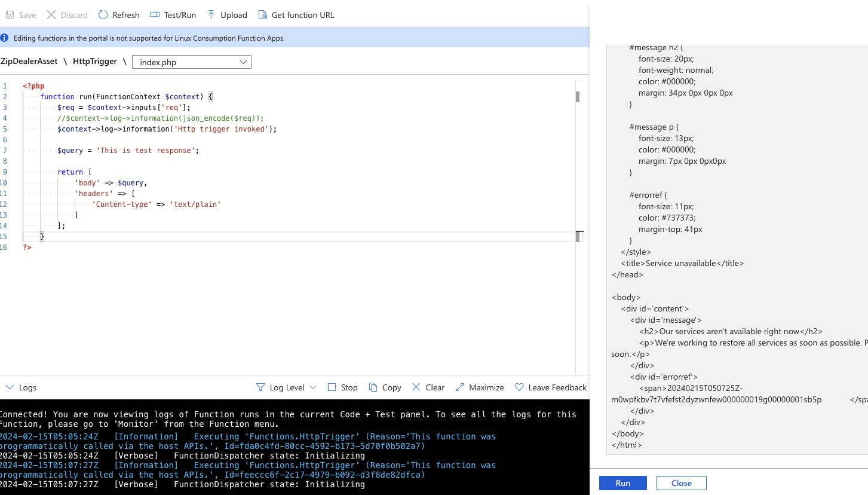Click the '#errorref {' CSS line in output
Image resolution: width=868 pixels, height=495 pixels.
pyautogui.click(x=648, y=195)
